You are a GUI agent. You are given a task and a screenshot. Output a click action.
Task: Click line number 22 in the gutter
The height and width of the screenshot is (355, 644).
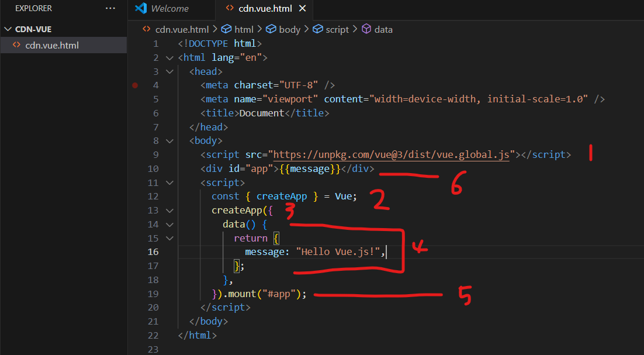(153, 335)
